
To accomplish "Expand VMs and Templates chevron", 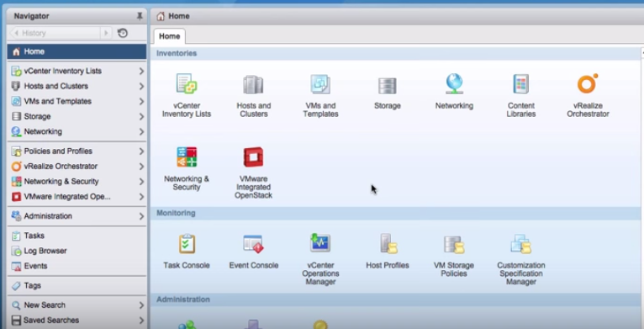I will coord(141,102).
